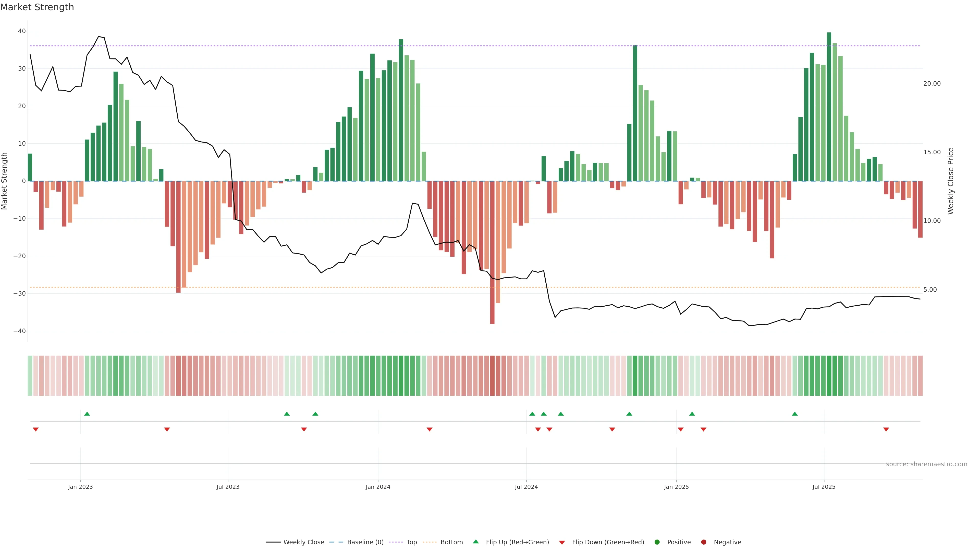The height and width of the screenshot is (551, 980).
Task: Click Flip Down red triangle legend icon
Action: [x=562, y=542]
